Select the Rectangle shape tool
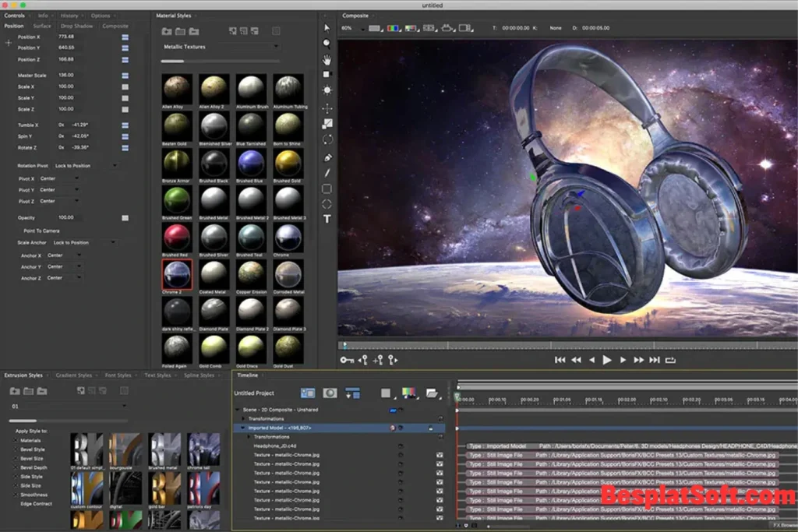Viewport: 798px width, 532px height. coord(327,189)
